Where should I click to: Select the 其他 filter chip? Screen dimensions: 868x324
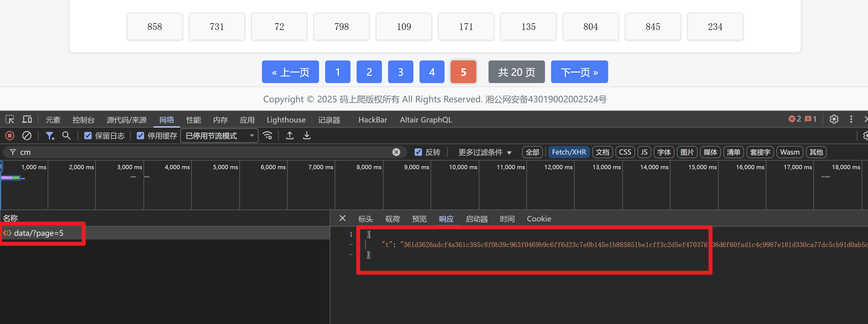click(x=816, y=152)
